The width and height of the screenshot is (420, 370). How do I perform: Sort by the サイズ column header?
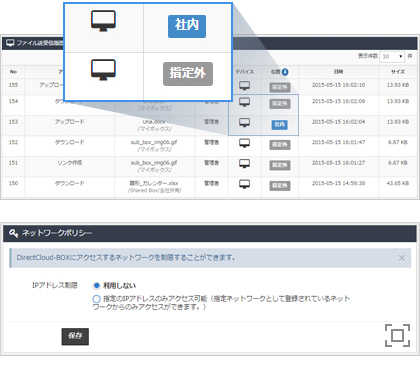point(398,72)
